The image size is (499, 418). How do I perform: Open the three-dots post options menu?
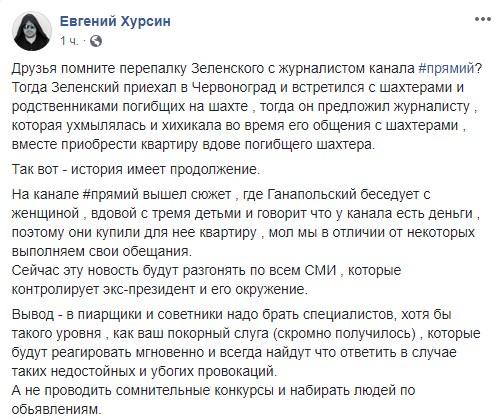(x=482, y=19)
